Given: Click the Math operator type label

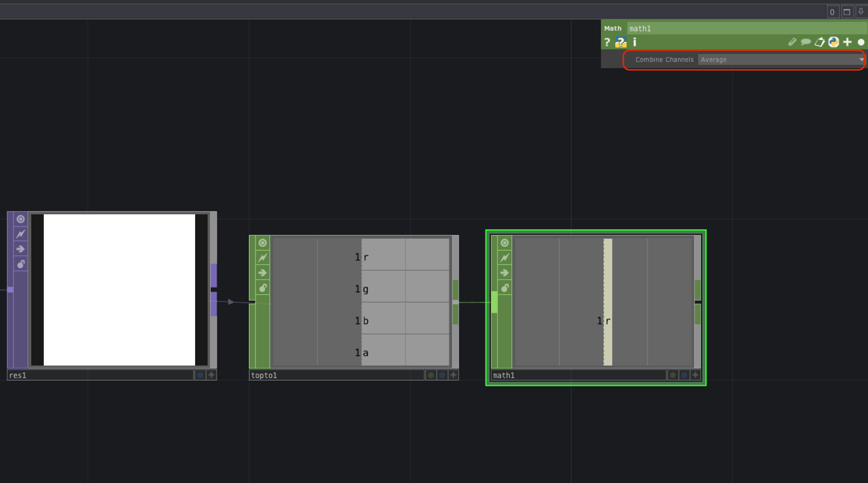Looking at the screenshot, I should coord(613,29).
